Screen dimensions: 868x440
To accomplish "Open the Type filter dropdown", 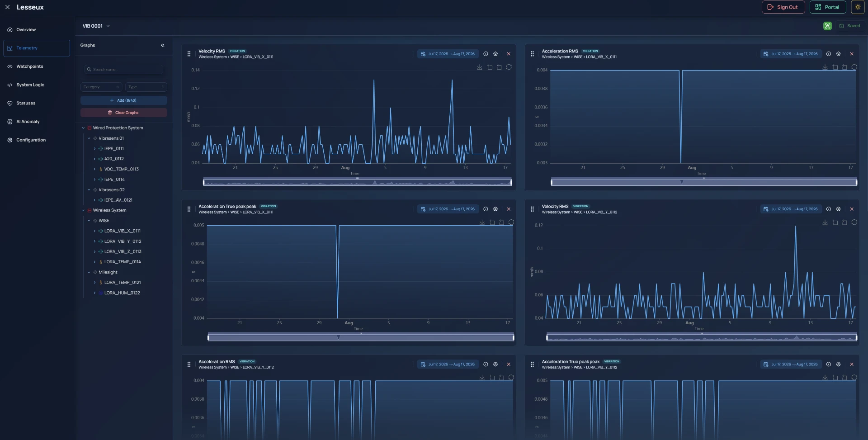I will 146,87.
